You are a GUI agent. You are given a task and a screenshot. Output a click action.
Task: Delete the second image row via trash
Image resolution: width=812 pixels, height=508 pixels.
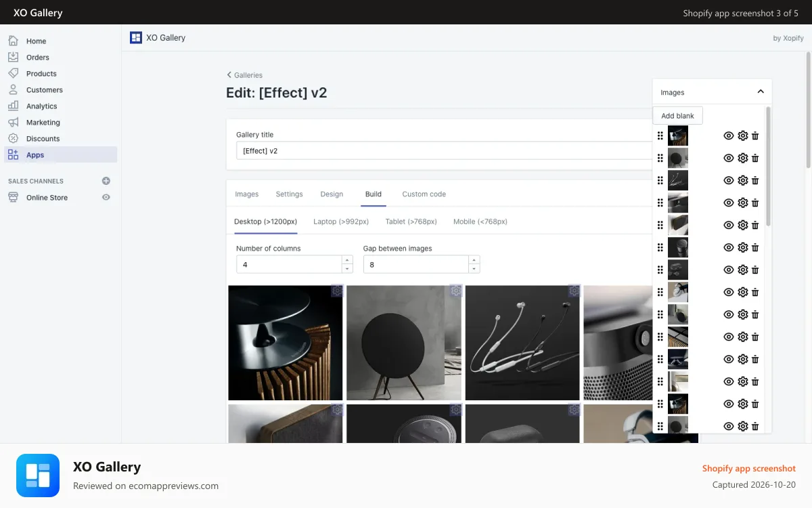[755, 158]
